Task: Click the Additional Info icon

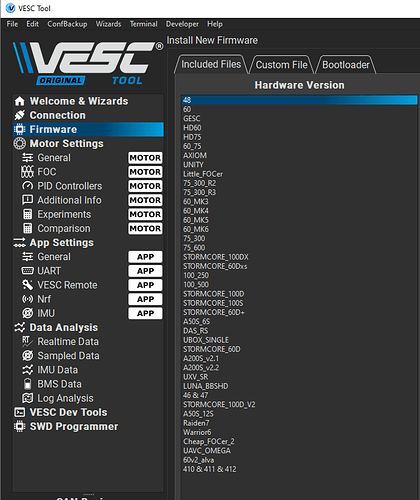Action: pos(28,200)
